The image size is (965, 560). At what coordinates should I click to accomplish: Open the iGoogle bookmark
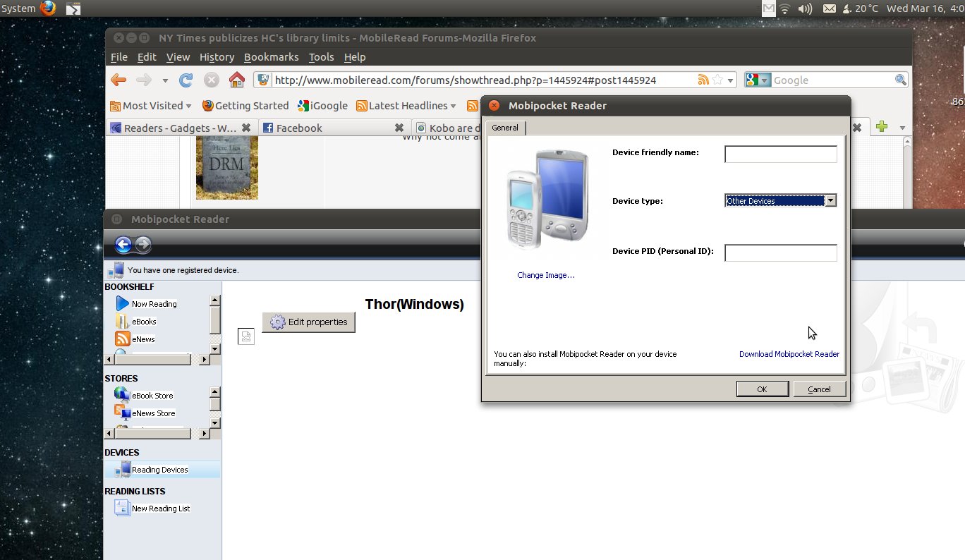[x=322, y=106]
